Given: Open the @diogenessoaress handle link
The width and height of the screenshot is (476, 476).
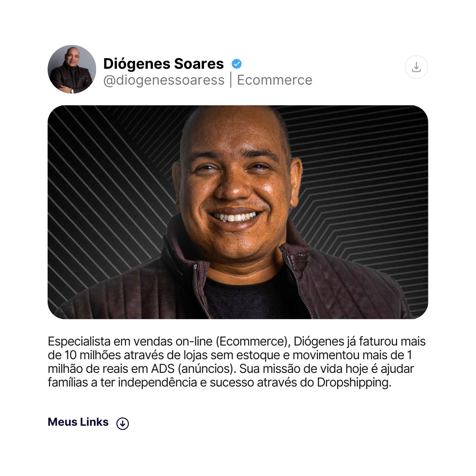Looking at the screenshot, I should coord(164,80).
